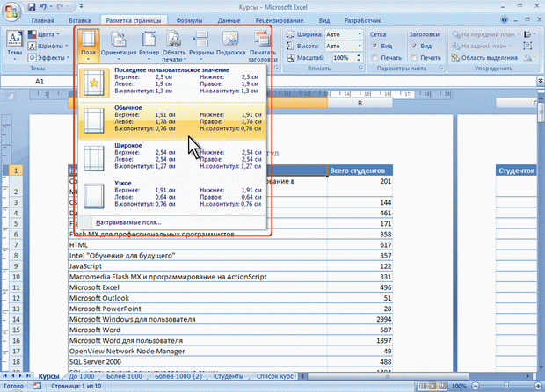The height and width of the screenshot is (392, 545).
Task: Switch to the Home (Главная) tab
Action: tap(42, 20)
